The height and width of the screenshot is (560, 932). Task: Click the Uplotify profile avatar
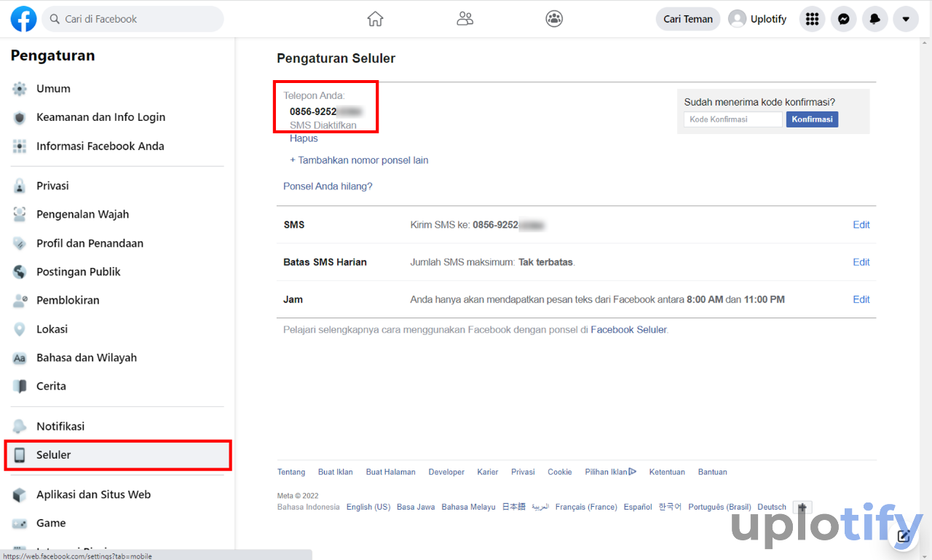pyautogui.click(x=738, y=19)
